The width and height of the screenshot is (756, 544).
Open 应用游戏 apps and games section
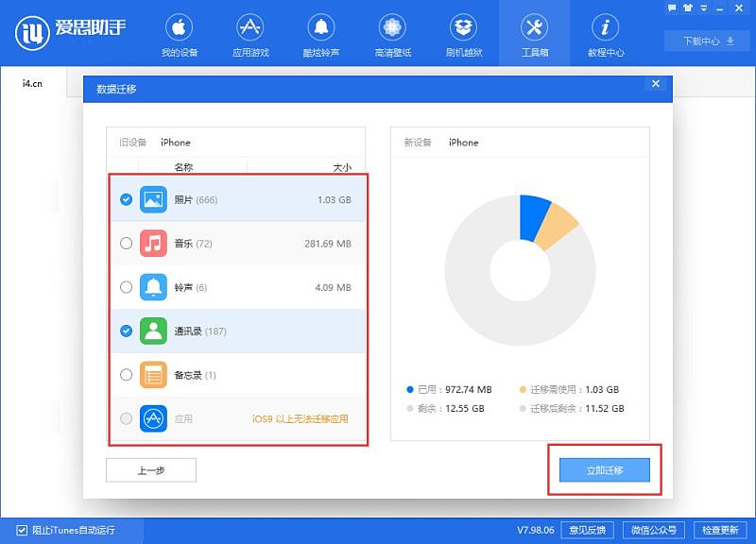(x=250, y=35)
